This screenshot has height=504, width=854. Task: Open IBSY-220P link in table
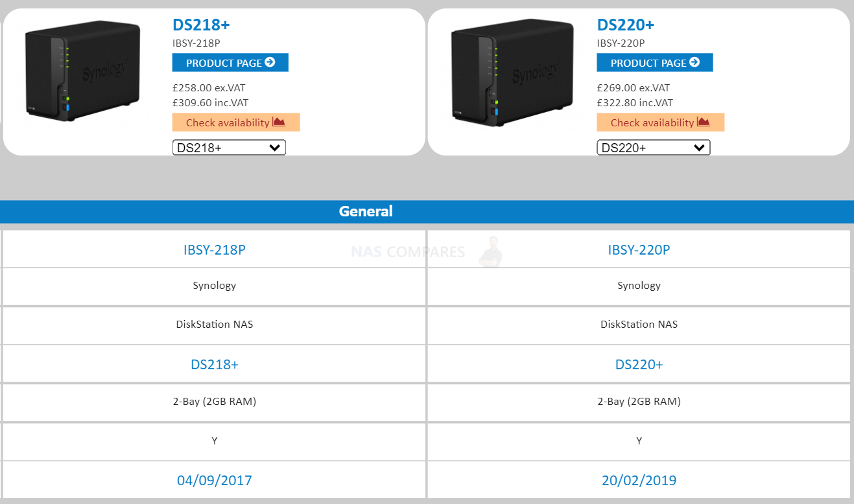point(639,249)
